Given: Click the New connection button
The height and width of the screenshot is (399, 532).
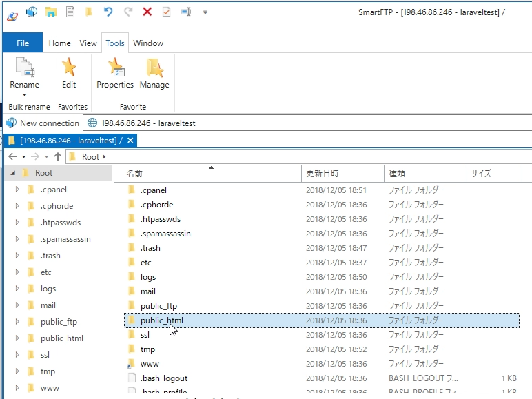Looking at the screenshot, I should click(x=43, y=123).
